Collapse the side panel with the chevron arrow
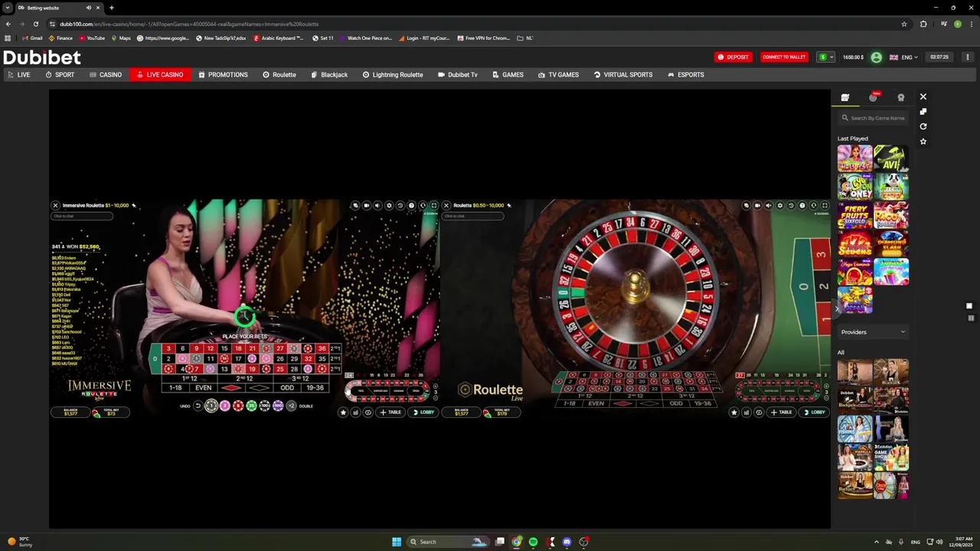 point(837,308)
